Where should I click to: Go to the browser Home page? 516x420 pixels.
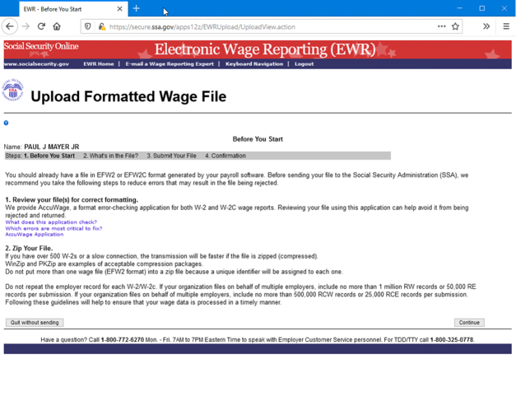(x=57, y=26)
